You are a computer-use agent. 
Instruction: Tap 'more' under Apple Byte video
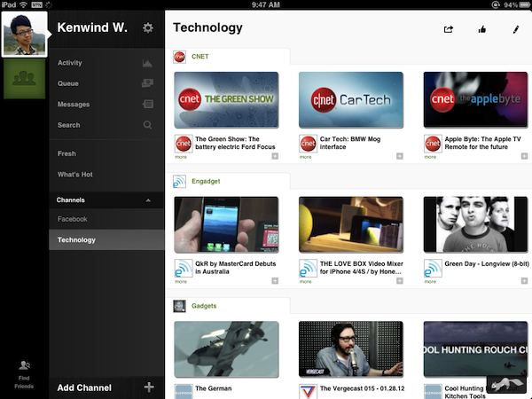point(430,157)
